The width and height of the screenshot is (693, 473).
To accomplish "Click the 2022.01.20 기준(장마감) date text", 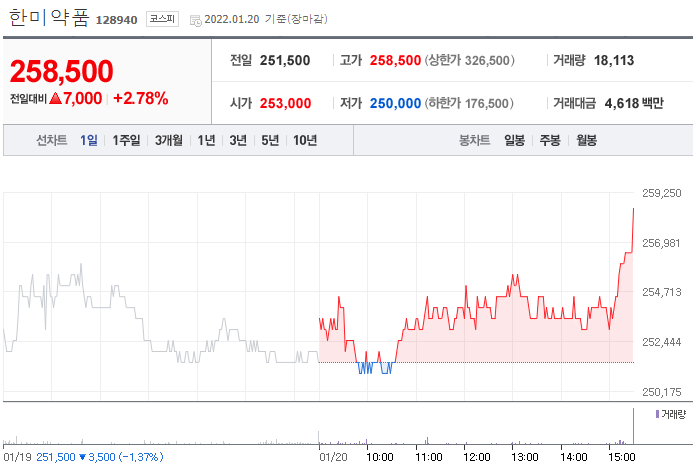I will click(266, 19).
